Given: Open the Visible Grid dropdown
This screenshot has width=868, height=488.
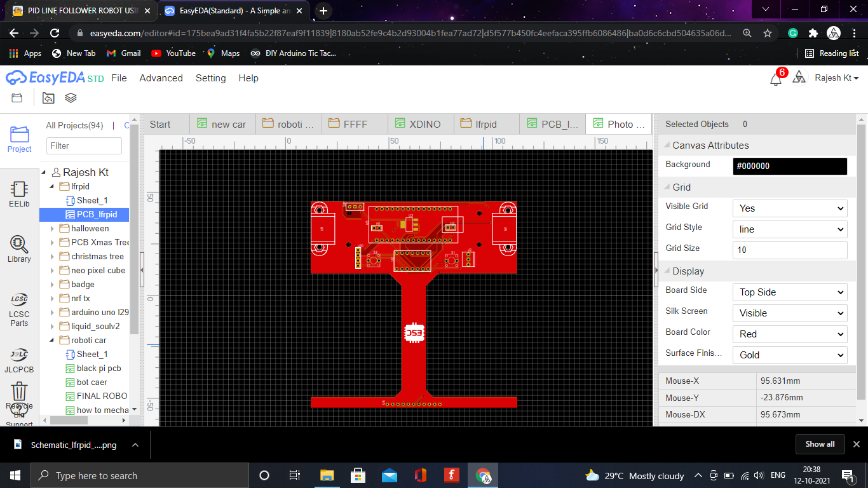Looking at the screenshot, I should (789, 208).
